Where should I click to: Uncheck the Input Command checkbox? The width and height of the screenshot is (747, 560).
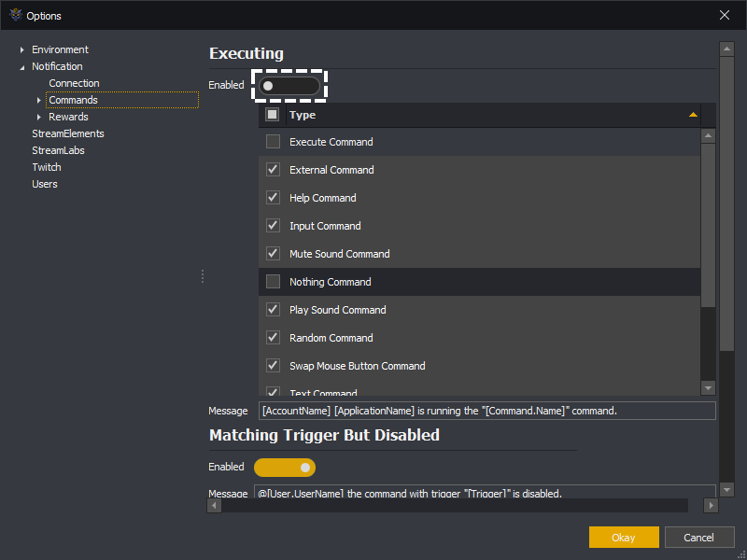273,225
